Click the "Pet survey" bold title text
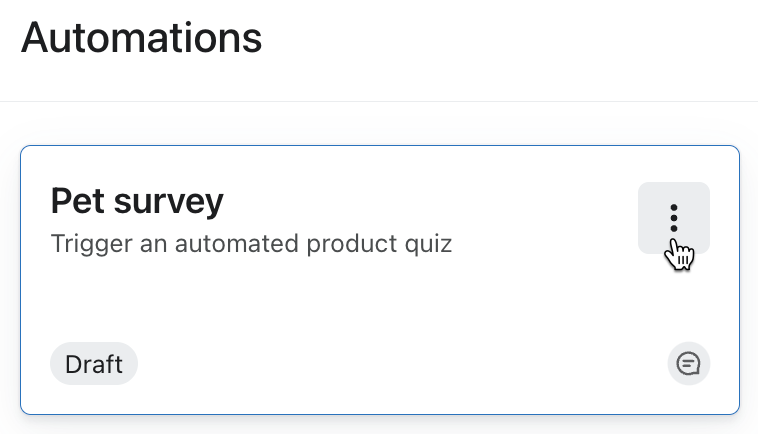758x434 pixels. coord(137,201)
